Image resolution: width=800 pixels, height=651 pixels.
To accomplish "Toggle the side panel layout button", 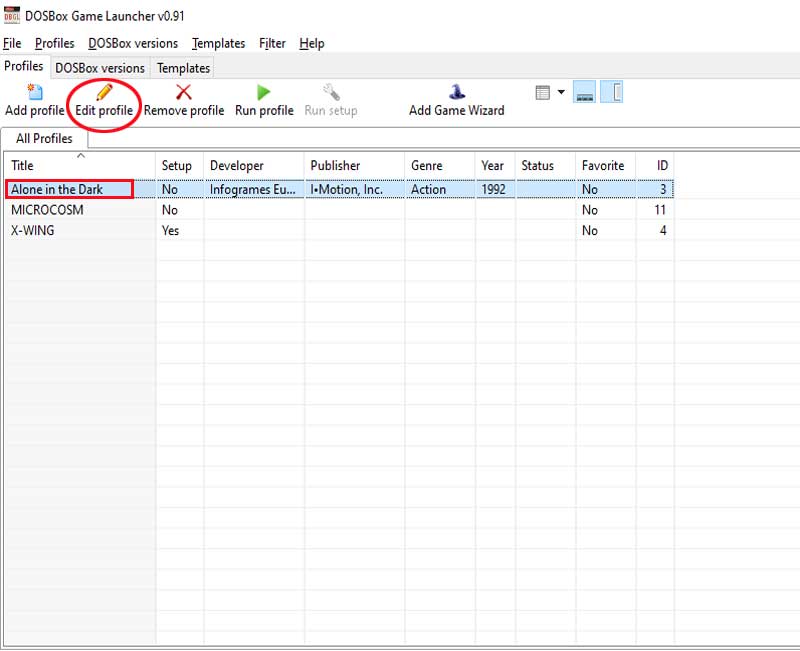I will click(x=611, y=92).
